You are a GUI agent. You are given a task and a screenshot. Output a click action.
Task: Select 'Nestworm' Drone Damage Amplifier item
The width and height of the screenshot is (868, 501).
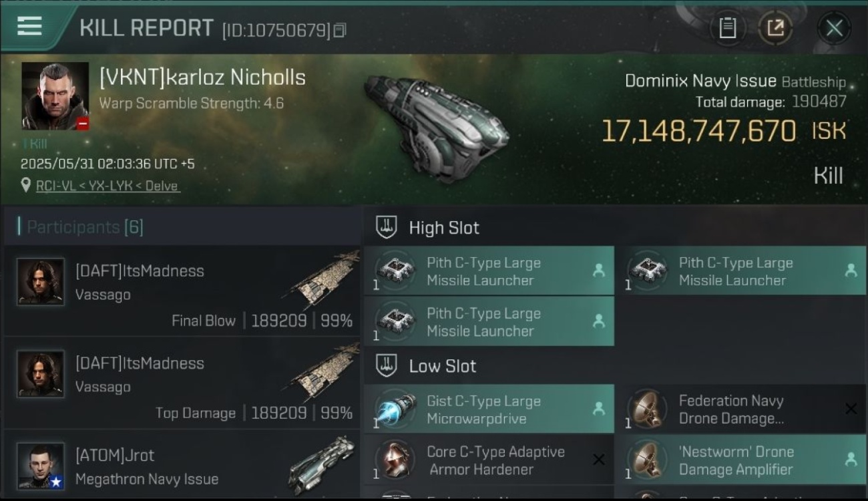pyautogui.click(x=741, y=460)
